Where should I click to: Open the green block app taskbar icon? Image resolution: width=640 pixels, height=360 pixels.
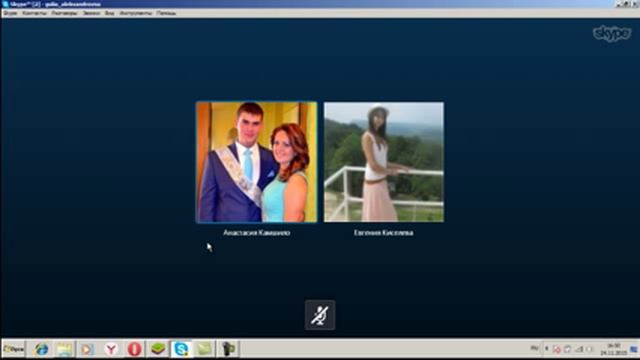pos(158,349)
